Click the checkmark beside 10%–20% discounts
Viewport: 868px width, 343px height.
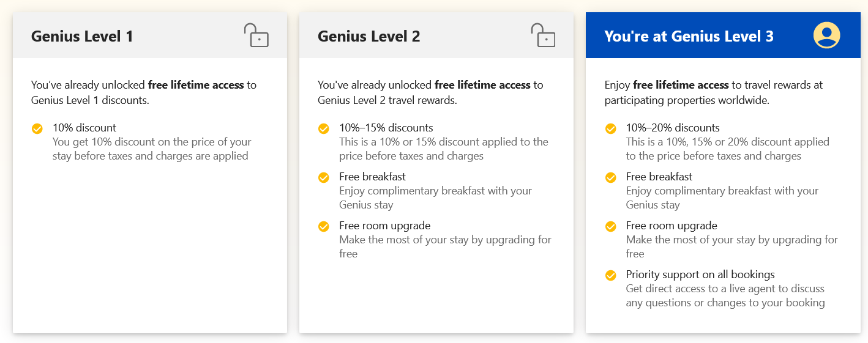(x=610, y=128)
